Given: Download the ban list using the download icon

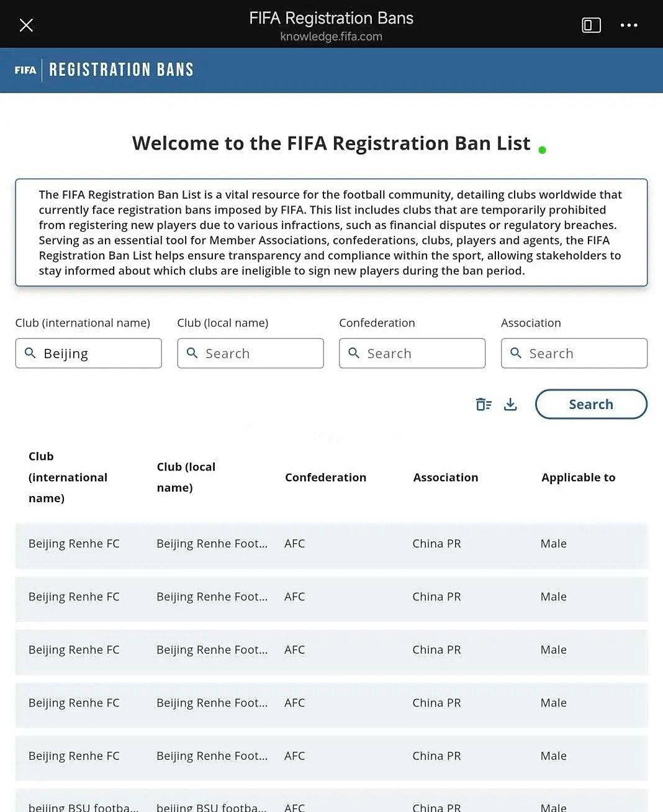Looking at the screenshot, I should [x=510, y=404].
